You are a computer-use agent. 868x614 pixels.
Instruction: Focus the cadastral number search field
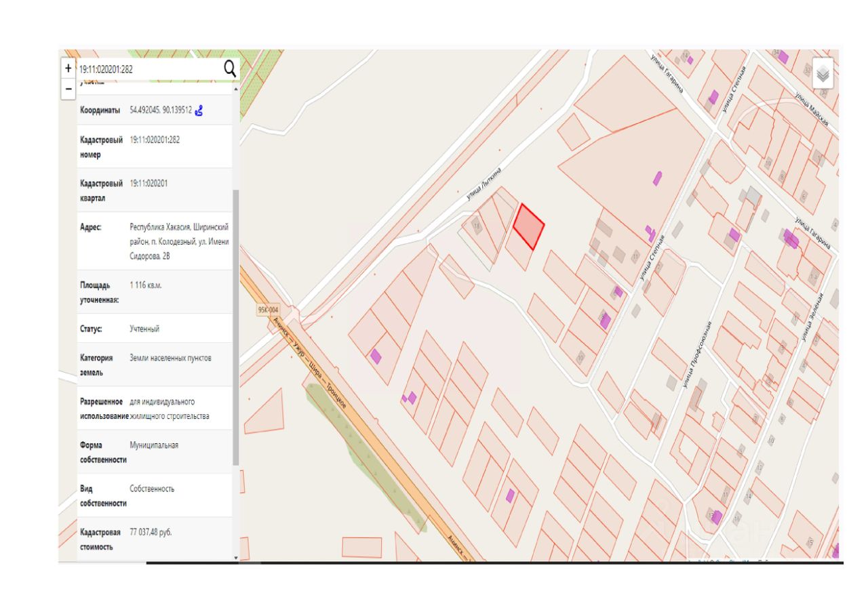pos(149,68)
